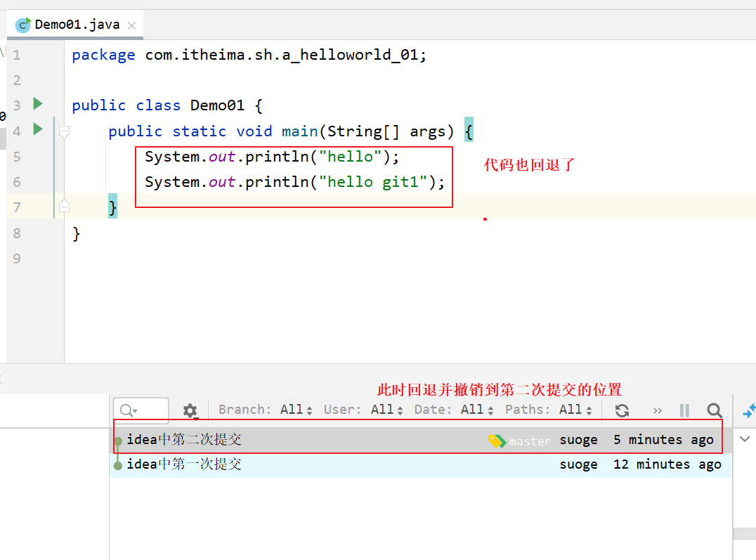Click the master branch tag icon

point(497,441)
